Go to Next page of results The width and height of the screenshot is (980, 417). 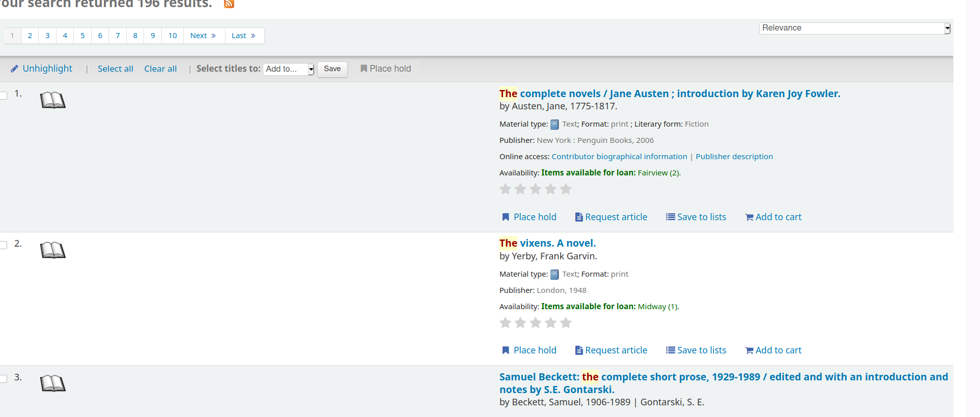203,36
